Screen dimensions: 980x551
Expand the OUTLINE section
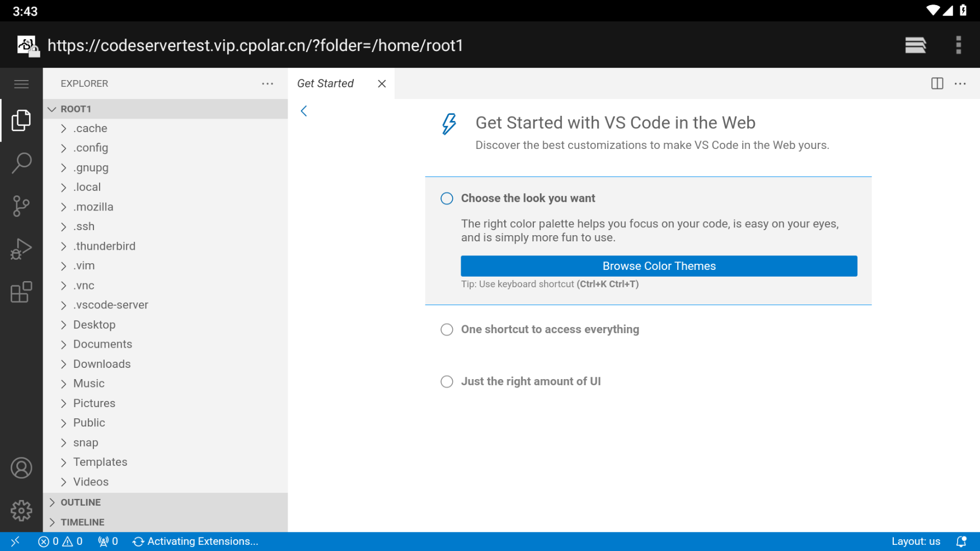[x=81, y=502]
